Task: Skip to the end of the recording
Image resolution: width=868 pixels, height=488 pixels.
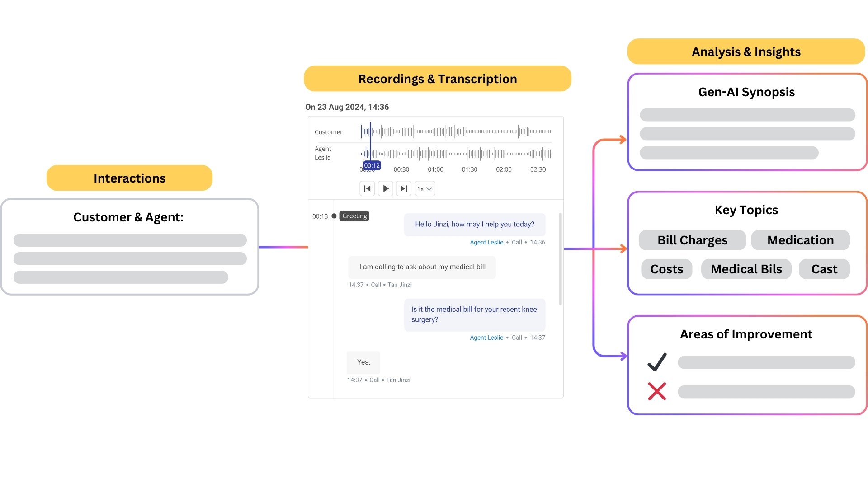Action: [x=404, y=188]
